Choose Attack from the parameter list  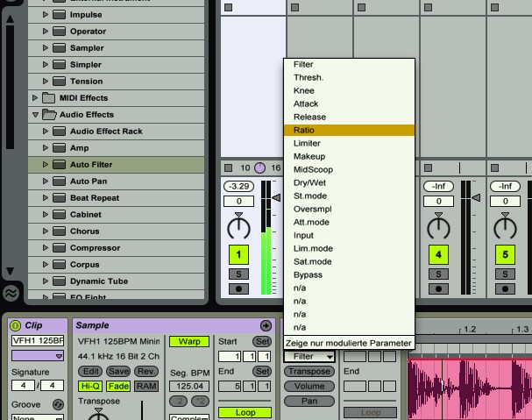(x=349, y=103)
